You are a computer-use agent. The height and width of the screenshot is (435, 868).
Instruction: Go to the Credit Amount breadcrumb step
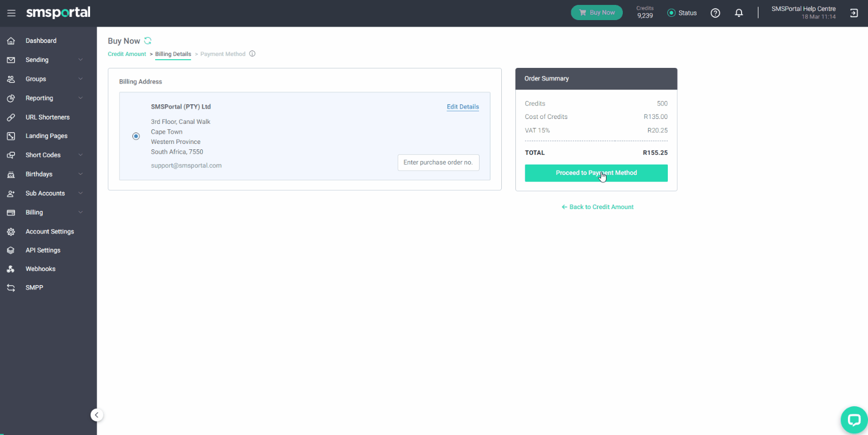click(x=127, y=54)
